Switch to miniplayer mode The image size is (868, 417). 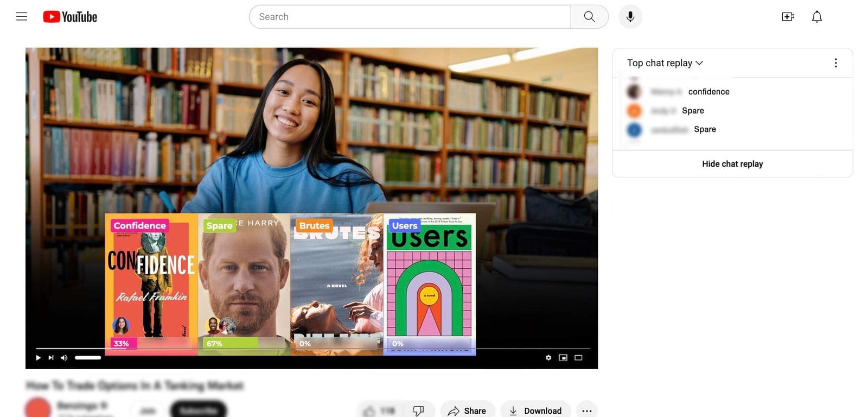pyautogui.click(x=563, y=358)
